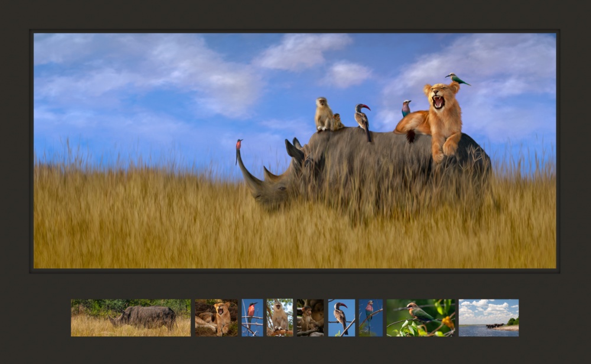Open the lake and cloudy sky thumbnail

[488, 318]
